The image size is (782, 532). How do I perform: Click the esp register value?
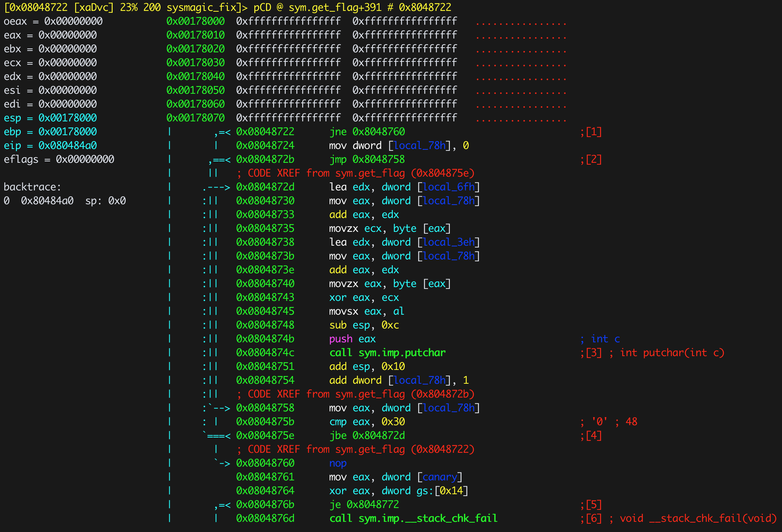[68, 118]
